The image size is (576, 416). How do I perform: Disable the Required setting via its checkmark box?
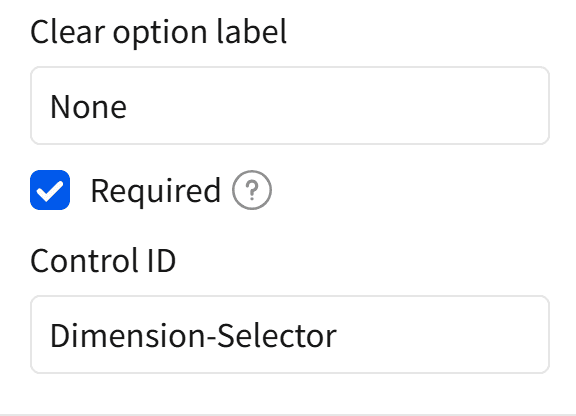pos(50,190)
